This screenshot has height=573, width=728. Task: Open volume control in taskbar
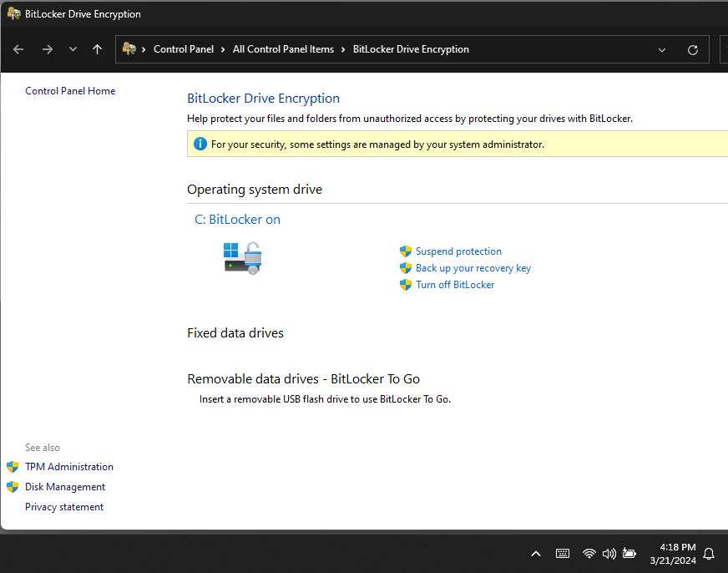(x=609, y=554)
